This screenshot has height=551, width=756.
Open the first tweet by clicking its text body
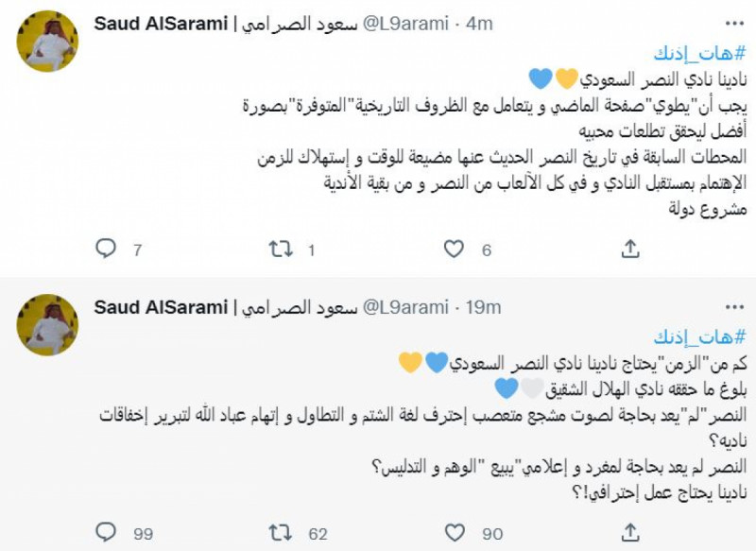pyautogui.click(x=472, y=142)
